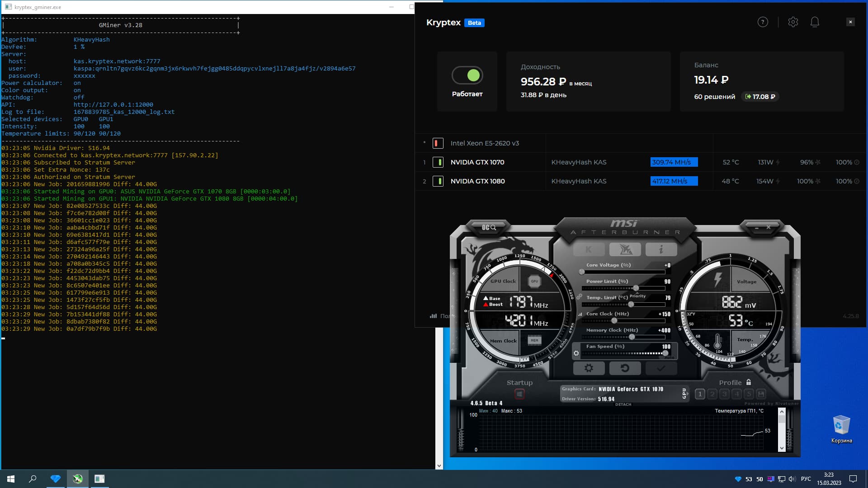The height and width of the screenshot is (488, 868).
Task: Adjust the Core Voltage slider
Action: (623, 272)
